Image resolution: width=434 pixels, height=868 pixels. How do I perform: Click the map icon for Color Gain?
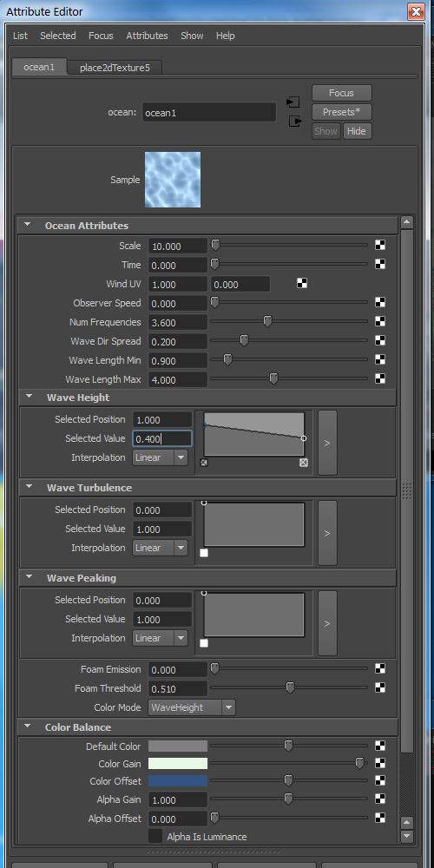tap(380, 763)
